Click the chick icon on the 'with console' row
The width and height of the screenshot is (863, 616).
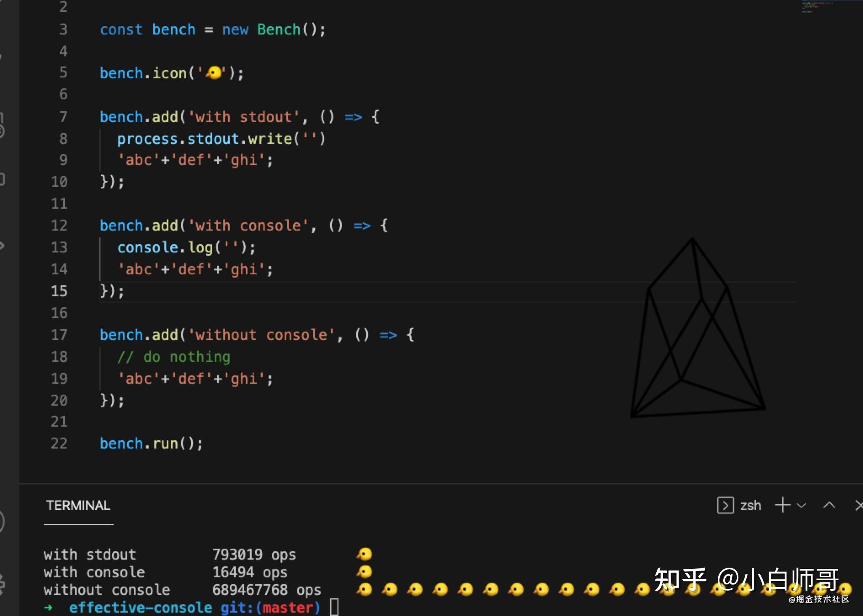365,572
